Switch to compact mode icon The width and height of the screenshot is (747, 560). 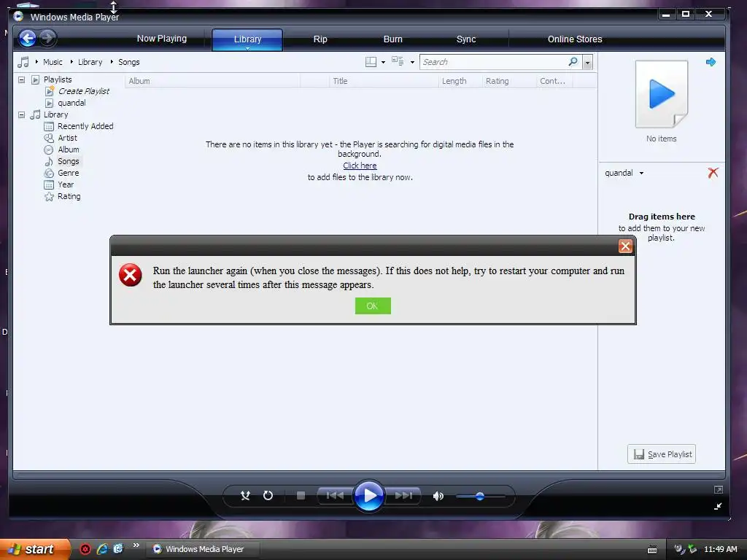(x=718, y=506)
